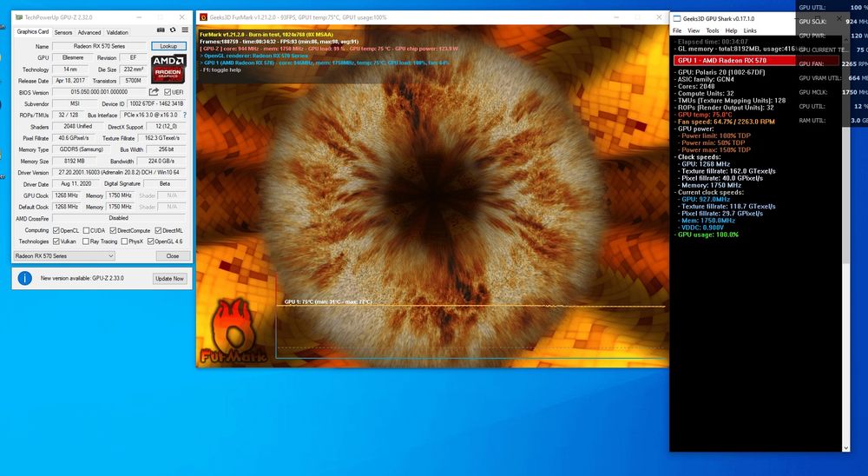
Task: Click the AMD Radeon Graphics logo
Action: (168, 69)
